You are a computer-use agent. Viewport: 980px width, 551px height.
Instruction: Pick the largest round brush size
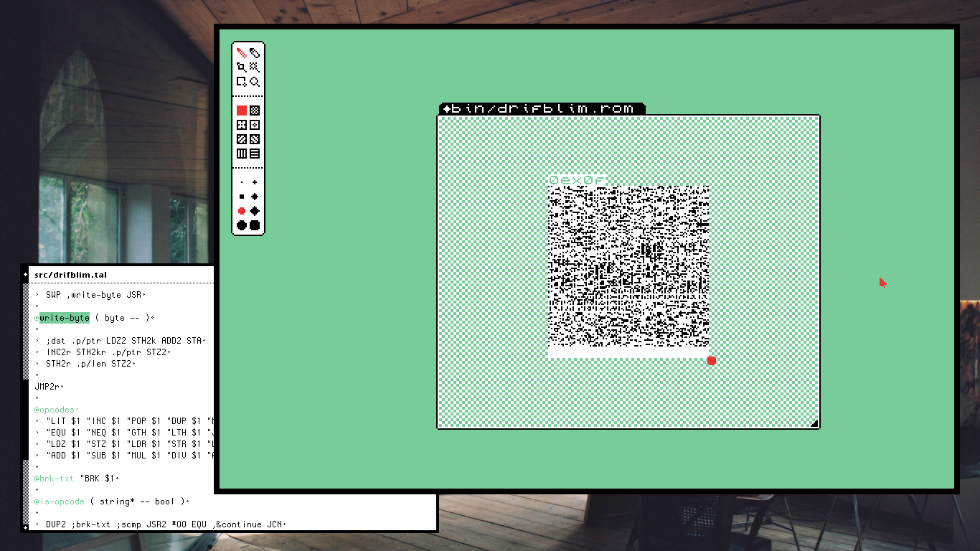242,225
